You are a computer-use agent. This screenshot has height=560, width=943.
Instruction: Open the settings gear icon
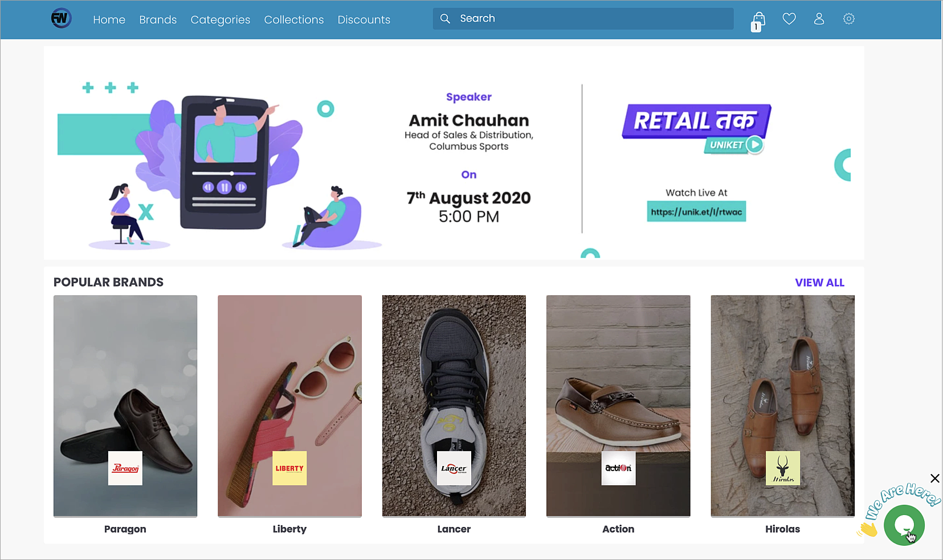(x=849, y=19)
